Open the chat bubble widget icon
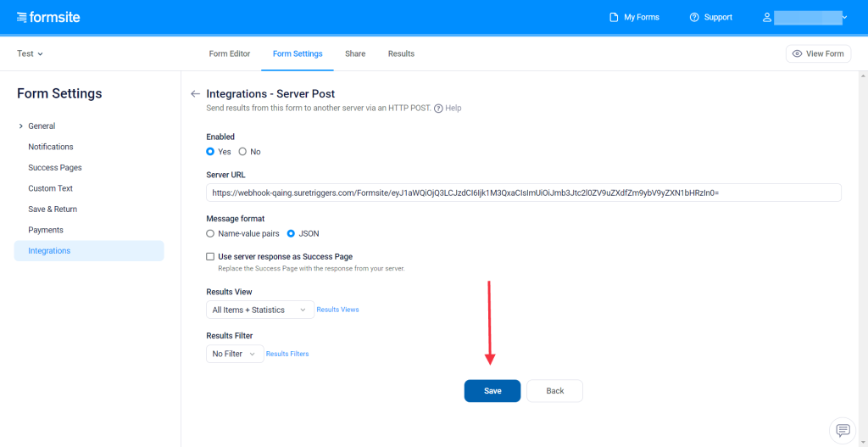Viewport: 868px width, 447px height. point(843,430)
